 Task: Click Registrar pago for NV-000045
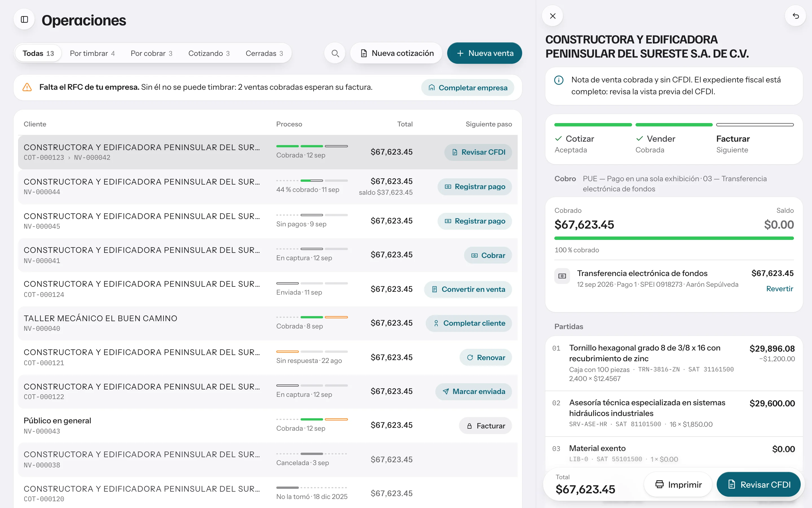tap(475, 221)
